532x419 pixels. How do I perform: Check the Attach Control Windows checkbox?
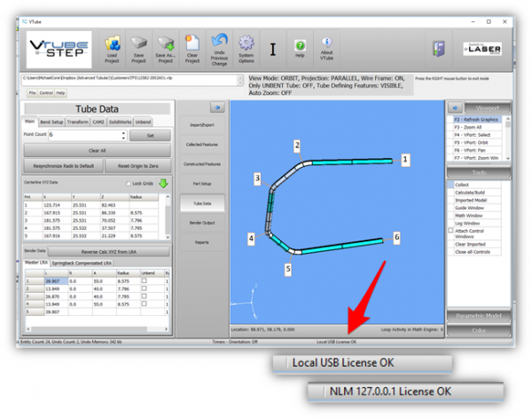(x=450, y=231)
